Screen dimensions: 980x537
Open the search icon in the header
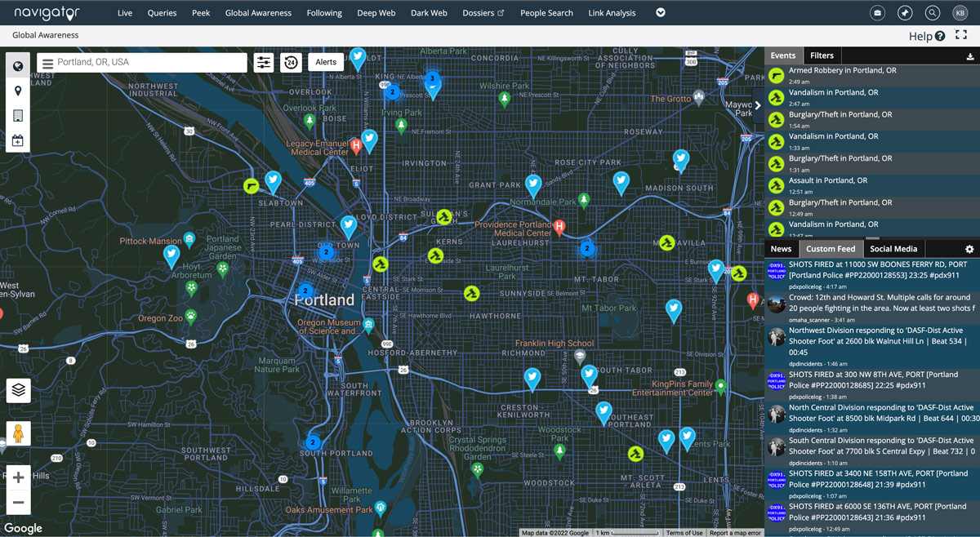(933, 13)
